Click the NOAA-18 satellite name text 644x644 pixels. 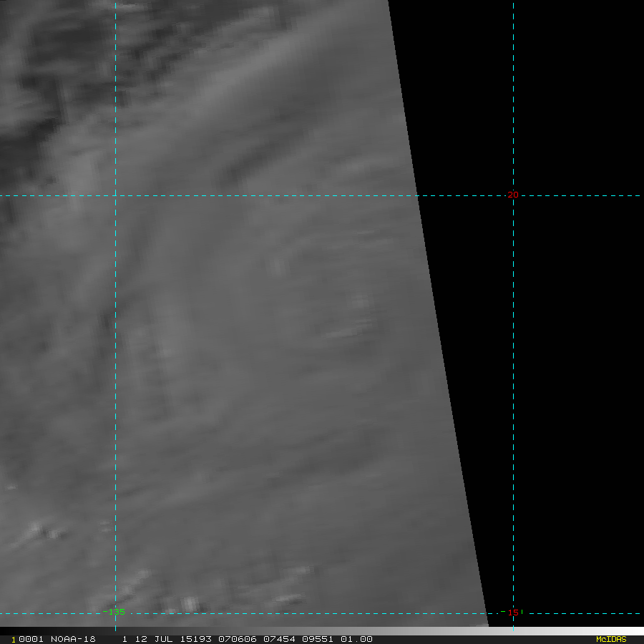(x=72, y=639)
